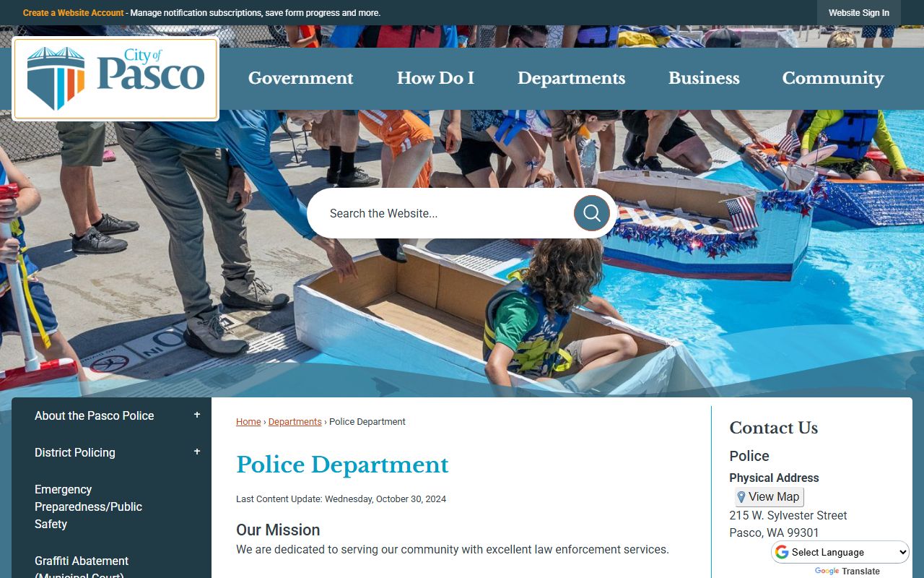Open the Government menu

[x=301, y=78]
